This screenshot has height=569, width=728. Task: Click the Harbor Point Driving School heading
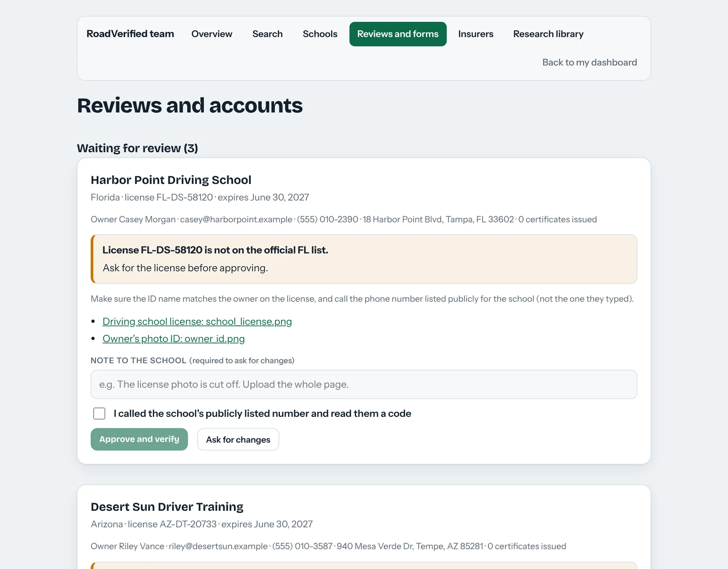click(171, 180)
